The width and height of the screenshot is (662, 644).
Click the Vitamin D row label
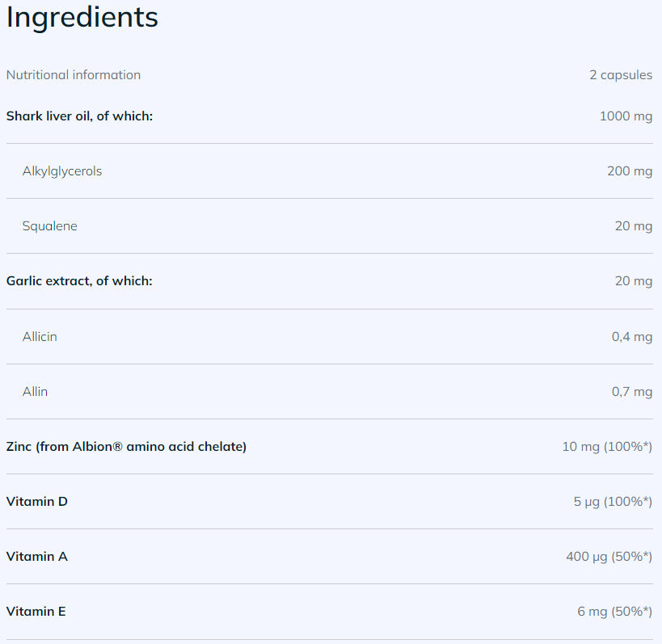[x=36, y=501]
